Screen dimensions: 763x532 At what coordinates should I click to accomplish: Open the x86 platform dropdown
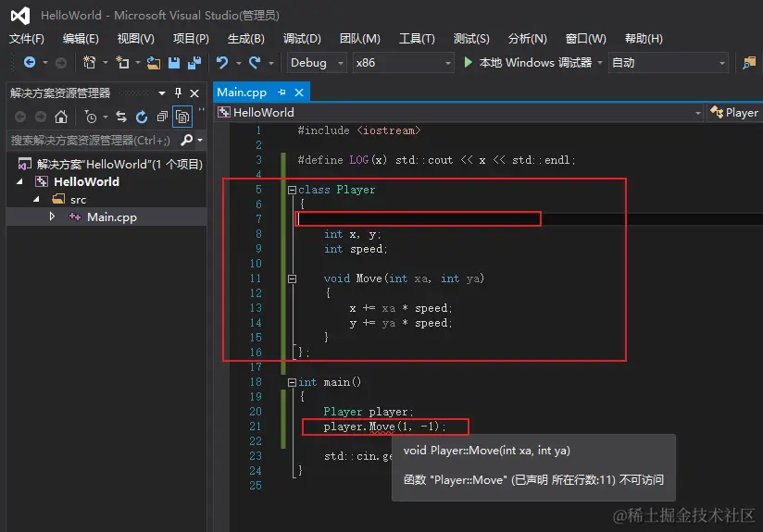402,63
